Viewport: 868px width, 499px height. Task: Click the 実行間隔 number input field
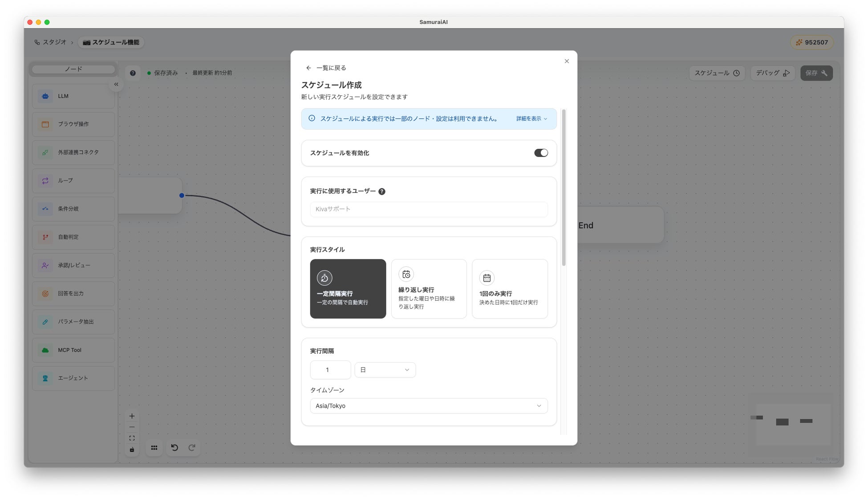(330, 370)
